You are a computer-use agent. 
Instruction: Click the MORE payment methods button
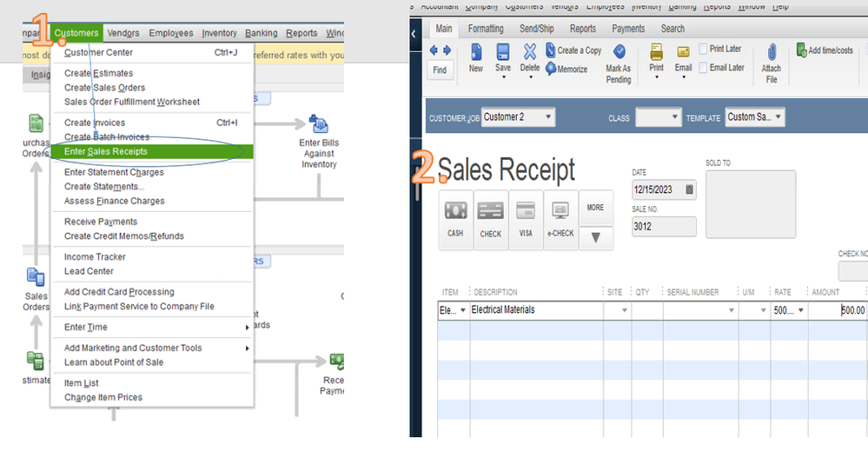[x=596, y=208]
